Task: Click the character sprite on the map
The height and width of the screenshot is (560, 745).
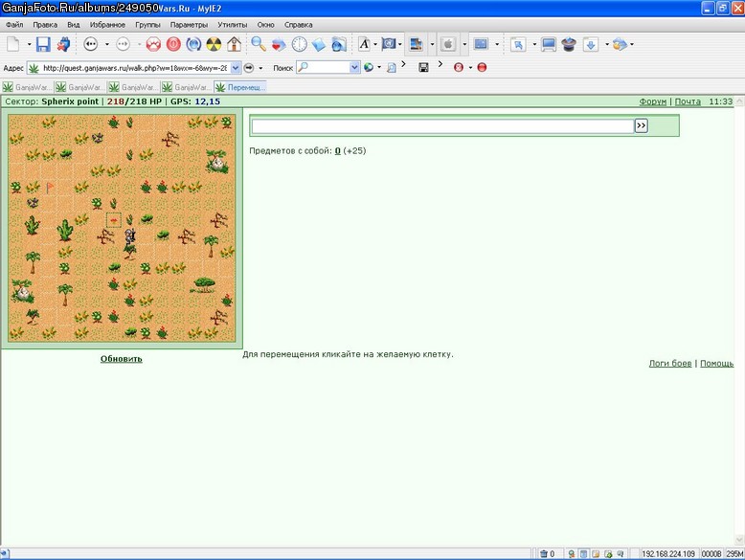Action: click(129, 235)
